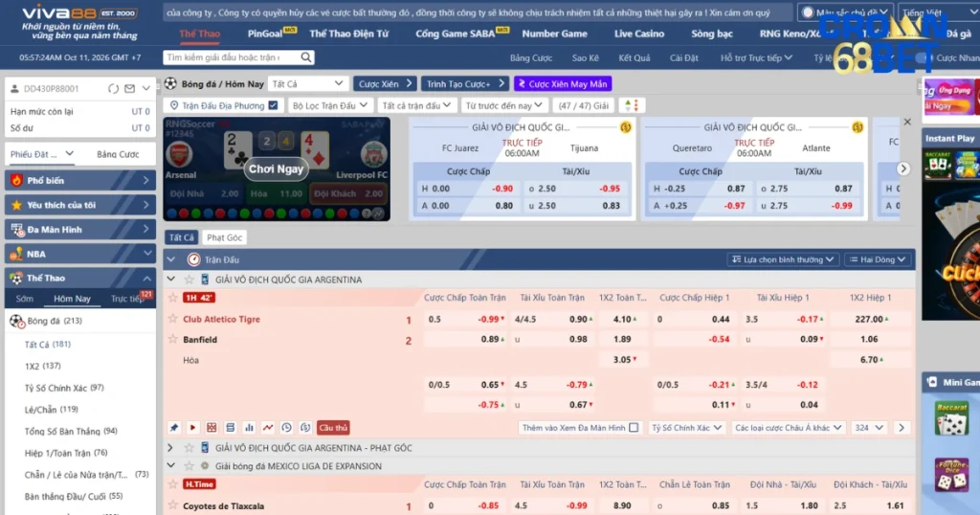The height and width of the screenshot is (515, 980).
Task: Click the Arsenal team logo
Action: [179, 154]
